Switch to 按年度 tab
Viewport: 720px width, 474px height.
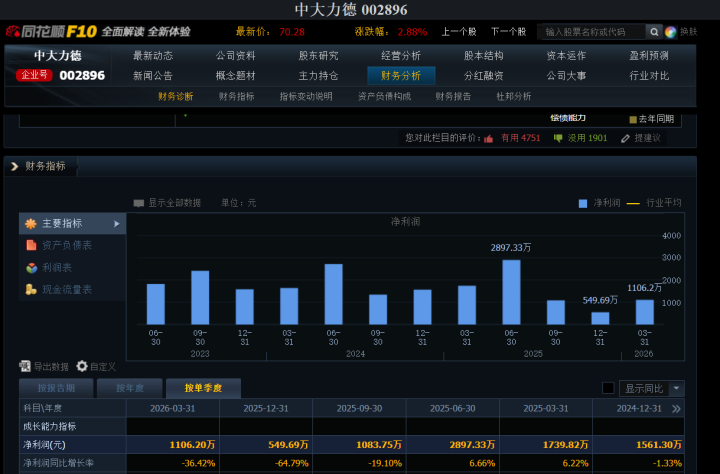coord(129,388)
